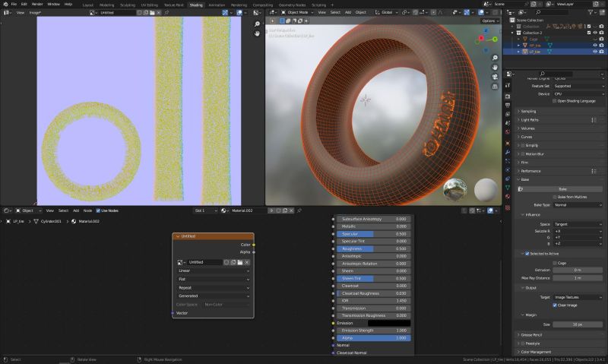Click the black Emission color swatch
Viewport: 608px width, 364px height.
(x=389, y=323)
